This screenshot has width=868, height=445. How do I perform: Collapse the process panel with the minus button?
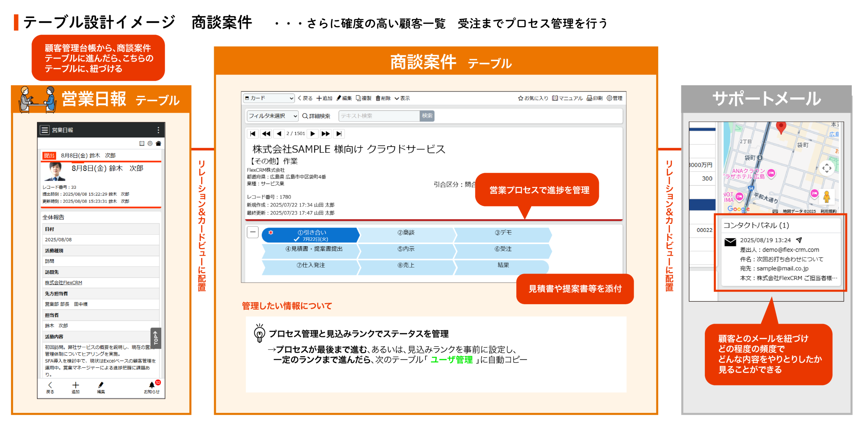point(253,233)
